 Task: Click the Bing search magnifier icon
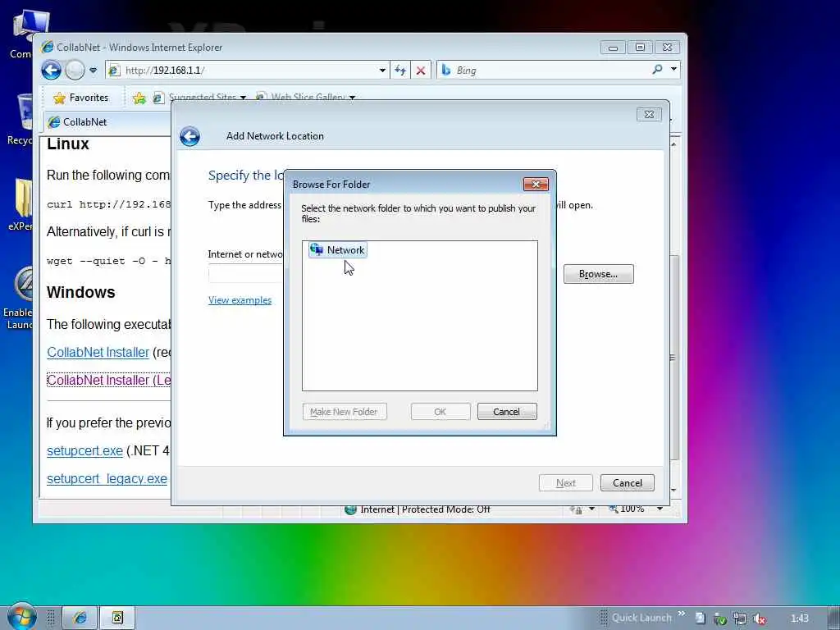pyautogui.click(x=657, y=70)
